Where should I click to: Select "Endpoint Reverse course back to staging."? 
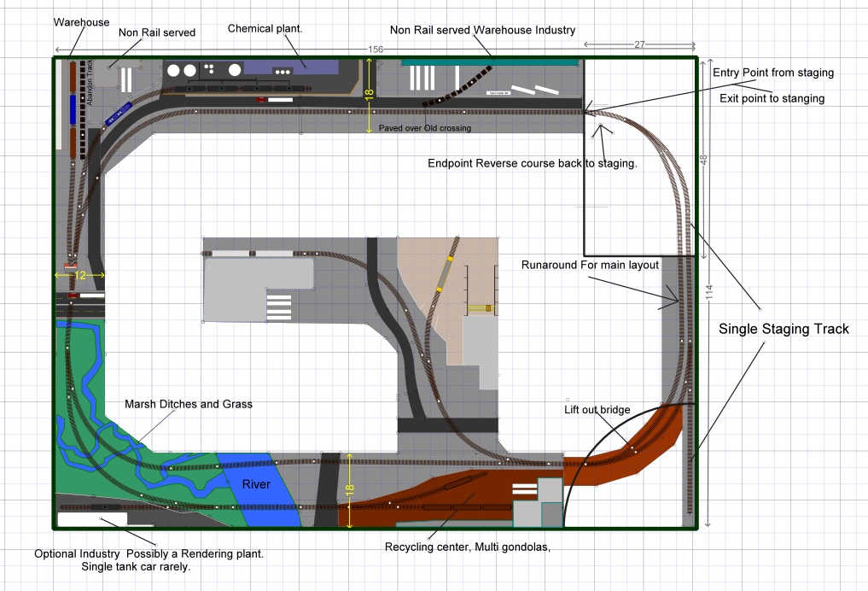pyautogui.click(x=533, y=163)
